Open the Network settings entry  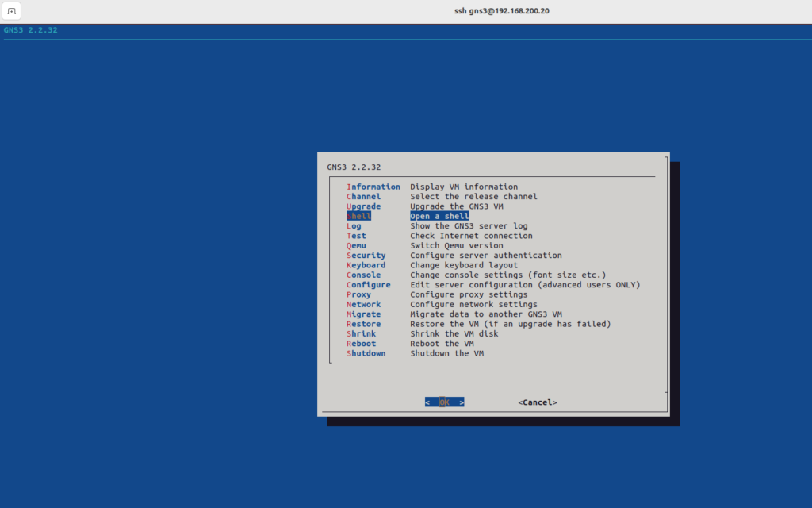[x=363, y=305]
